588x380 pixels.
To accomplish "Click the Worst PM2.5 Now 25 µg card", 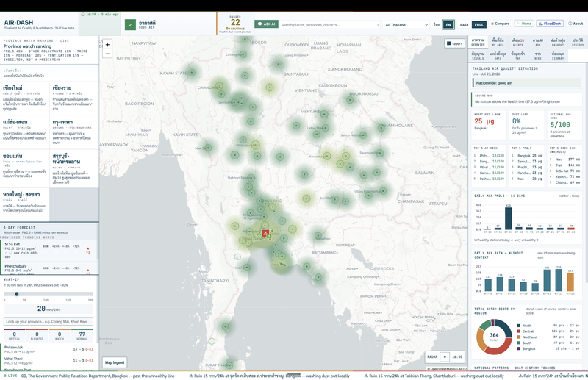I will click(489, 125).
